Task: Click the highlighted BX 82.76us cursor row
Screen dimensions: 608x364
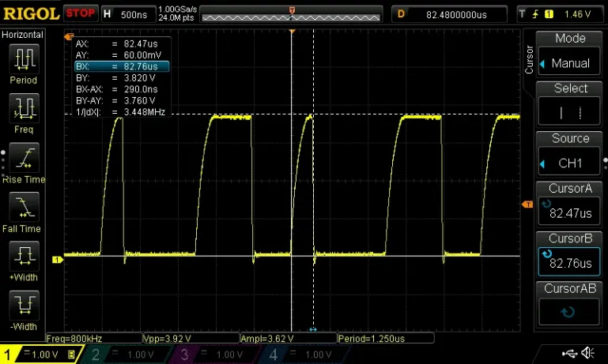Action: tap(122, 66)
